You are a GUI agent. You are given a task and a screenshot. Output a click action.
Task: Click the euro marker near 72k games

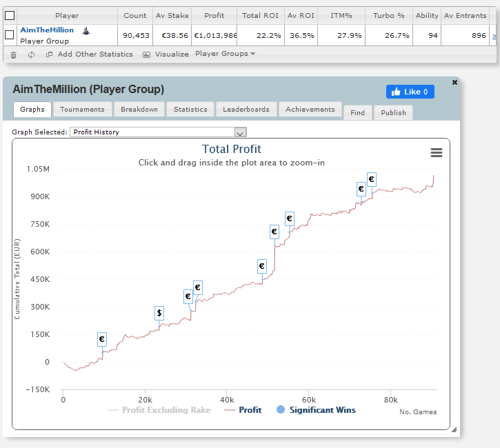point(361,189)
